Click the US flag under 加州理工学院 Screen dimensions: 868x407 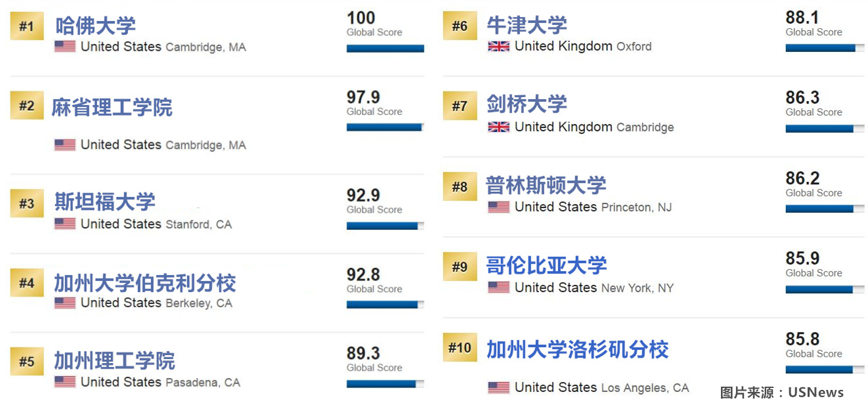(x=64, y=382)
